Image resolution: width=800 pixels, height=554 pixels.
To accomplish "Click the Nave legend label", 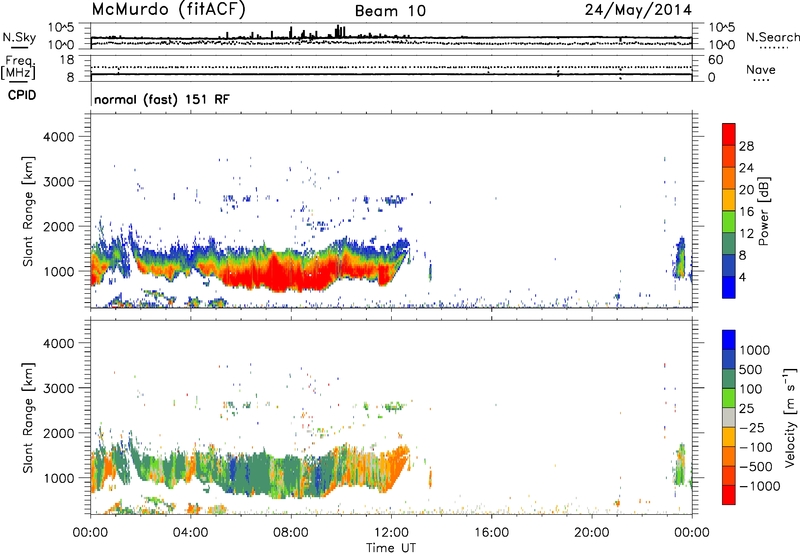I will [x=761, y=69].
